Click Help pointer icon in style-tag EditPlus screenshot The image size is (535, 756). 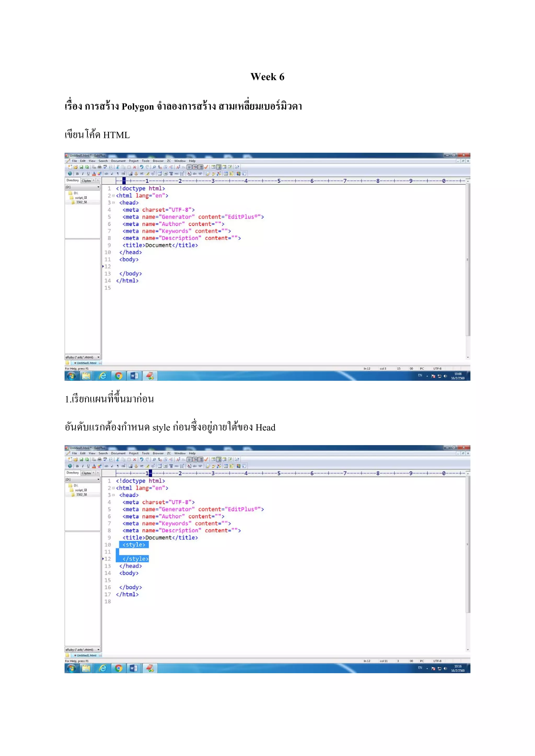(237, 460)
